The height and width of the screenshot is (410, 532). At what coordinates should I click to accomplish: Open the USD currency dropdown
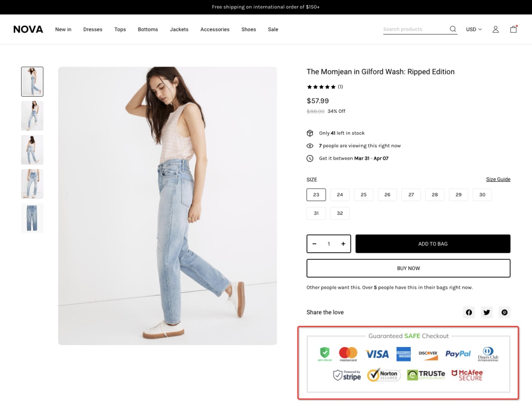[473, 29]
